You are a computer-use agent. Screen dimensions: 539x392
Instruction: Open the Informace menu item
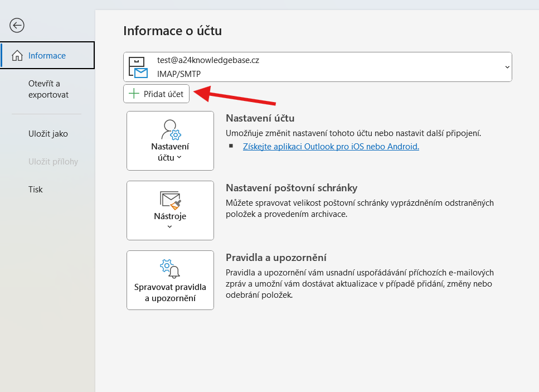(x=47, y=55)
